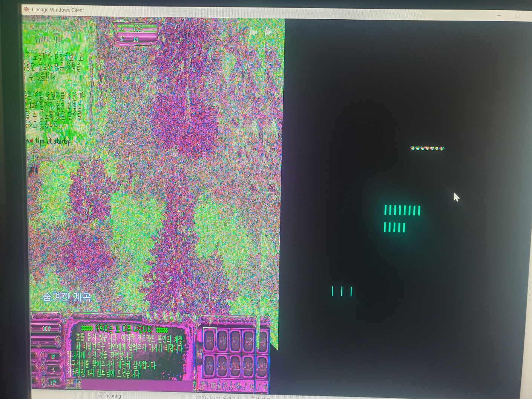532x399 pixels.
Task: Click the 'Game Tip' heading
Action: pos(49,40)
